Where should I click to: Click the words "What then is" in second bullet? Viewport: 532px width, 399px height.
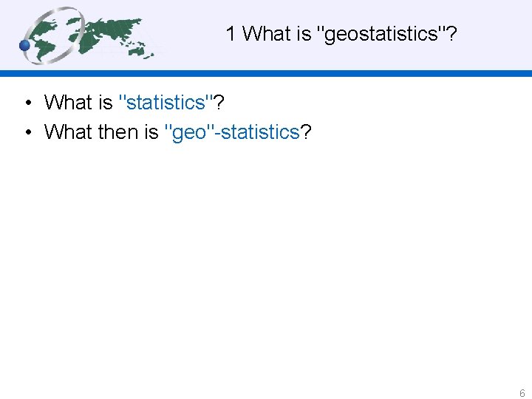(101, 132)
